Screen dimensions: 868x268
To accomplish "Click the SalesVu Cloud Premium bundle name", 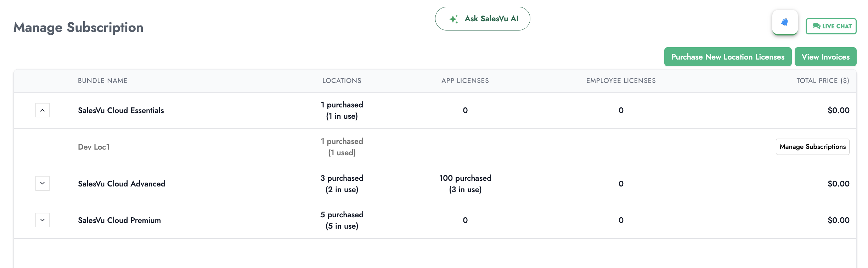I will pyautogui.click(x=119, y=220).
